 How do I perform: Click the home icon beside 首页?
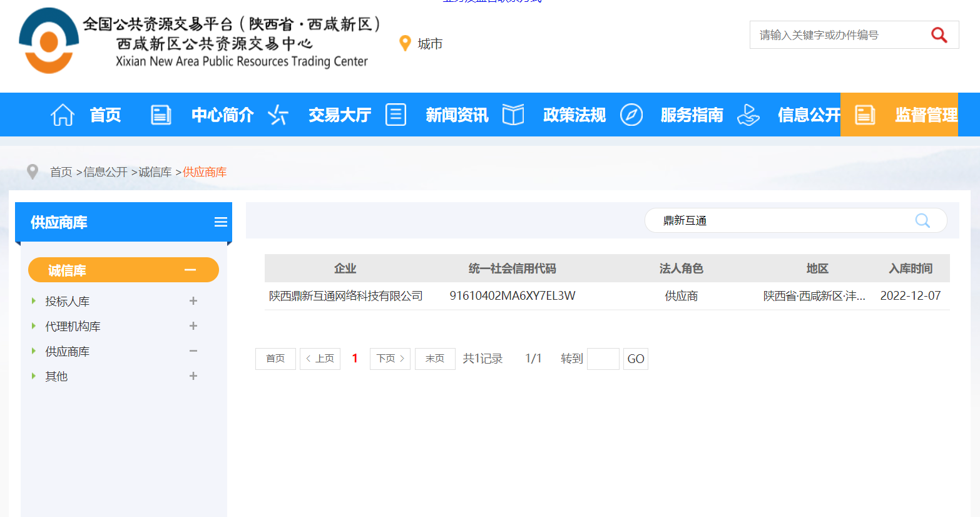[62, 115]
